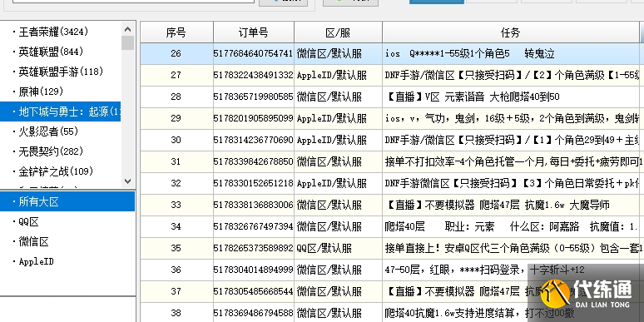Click task 接单直接上!安卓Q区 in row 35
Screen dimensions: 644x322
(513, 249)
